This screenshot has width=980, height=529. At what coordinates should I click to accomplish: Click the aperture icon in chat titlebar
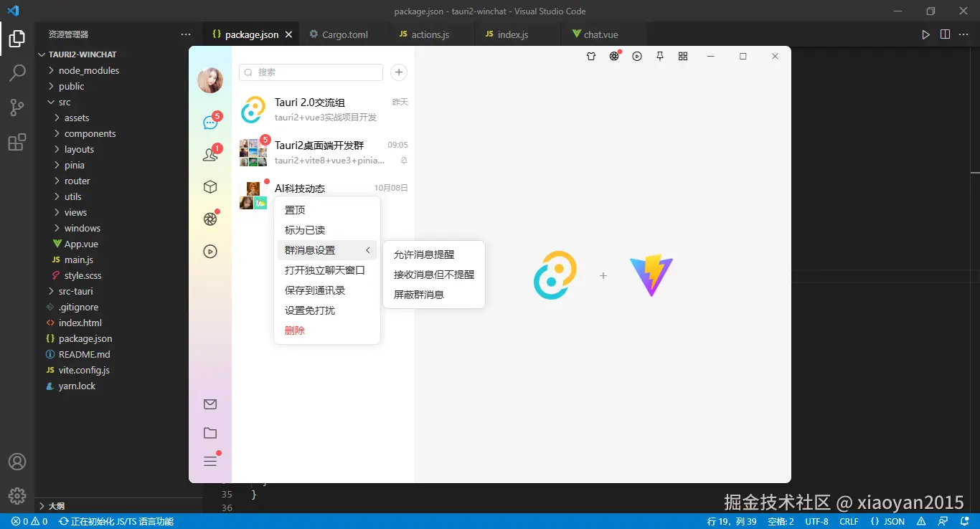[614, 57]
